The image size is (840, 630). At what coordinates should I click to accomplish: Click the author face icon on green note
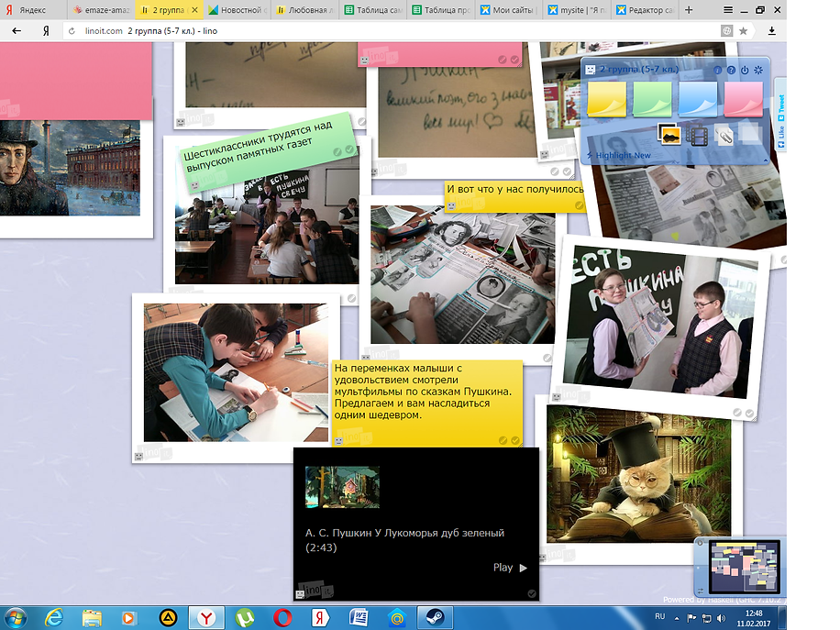(x=195, y=185)
